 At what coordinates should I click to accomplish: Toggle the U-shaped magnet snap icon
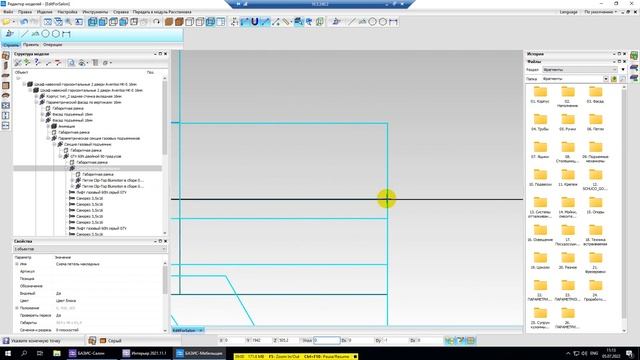(255, 22)
